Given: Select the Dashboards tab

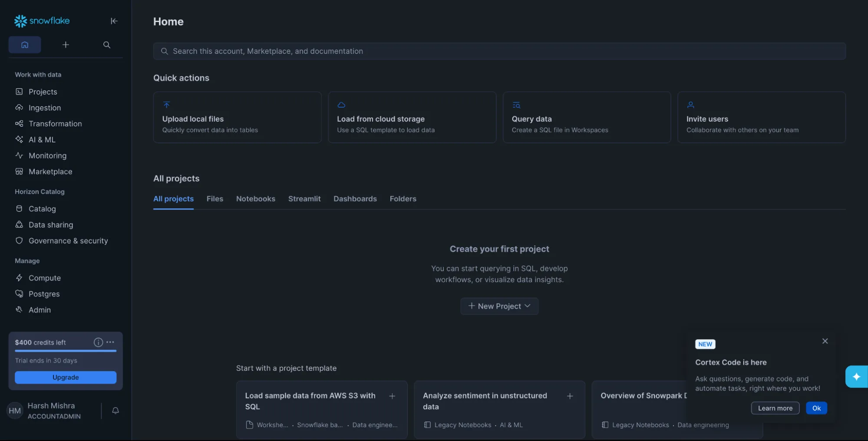Looking at the screenshot, I should 355,198.
